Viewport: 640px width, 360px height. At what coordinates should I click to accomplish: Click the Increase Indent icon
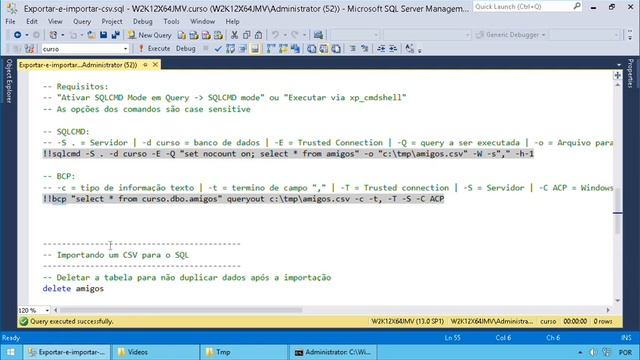coord(393,49)
